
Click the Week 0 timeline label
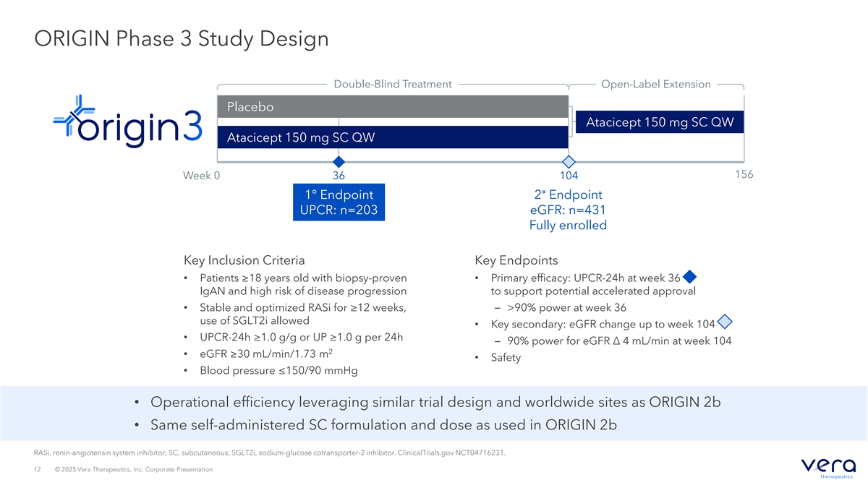(201, 176)
